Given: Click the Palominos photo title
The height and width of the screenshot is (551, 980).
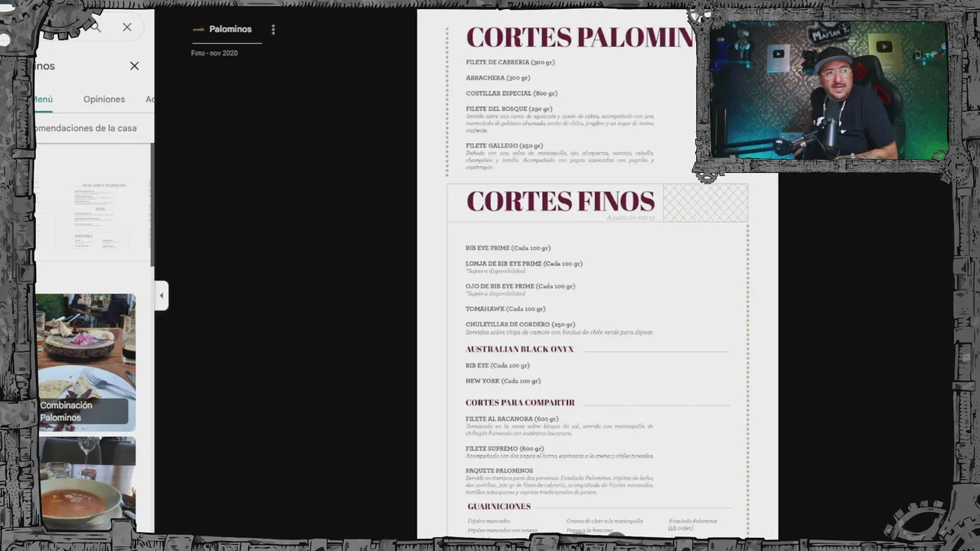Looking at the screenshot, I should [230, 29].
